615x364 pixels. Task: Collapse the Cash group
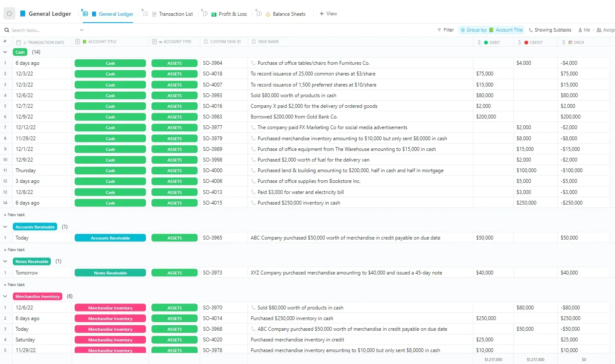point(5,52)
